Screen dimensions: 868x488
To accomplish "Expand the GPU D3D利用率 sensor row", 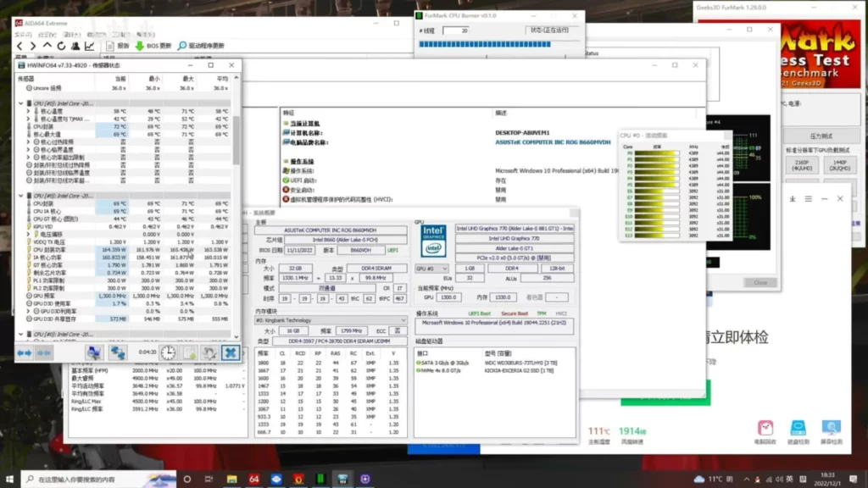I will coord(28,312).
